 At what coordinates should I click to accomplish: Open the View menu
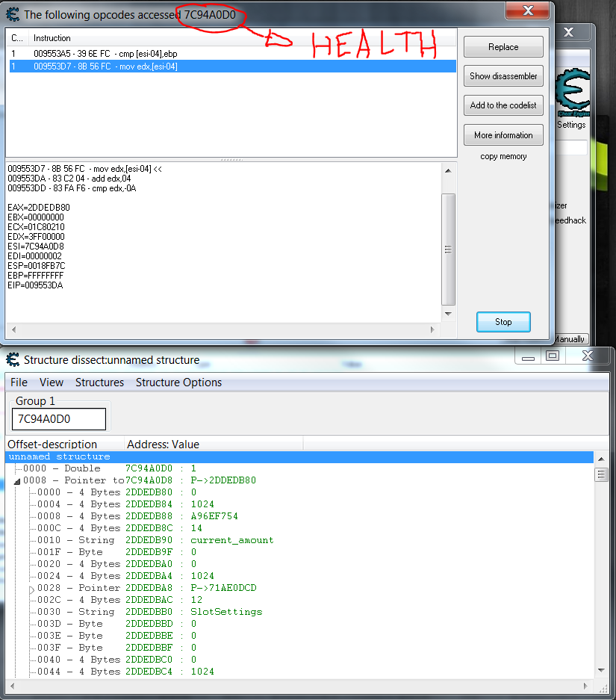tap(52, 382)
